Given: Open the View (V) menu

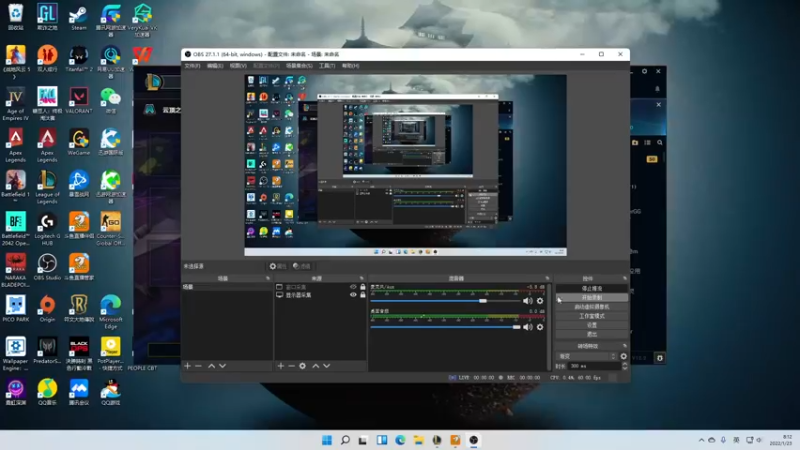Looking at the screenshot, I should 238,66.
